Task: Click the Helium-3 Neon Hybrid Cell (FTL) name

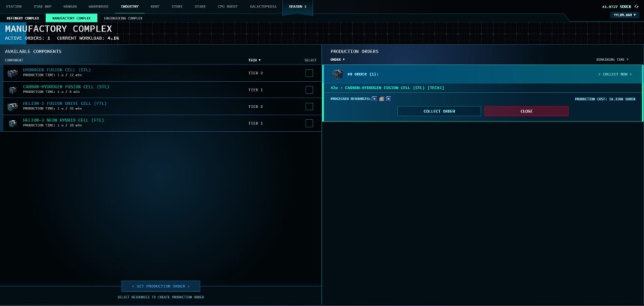Action: (64, 120)
